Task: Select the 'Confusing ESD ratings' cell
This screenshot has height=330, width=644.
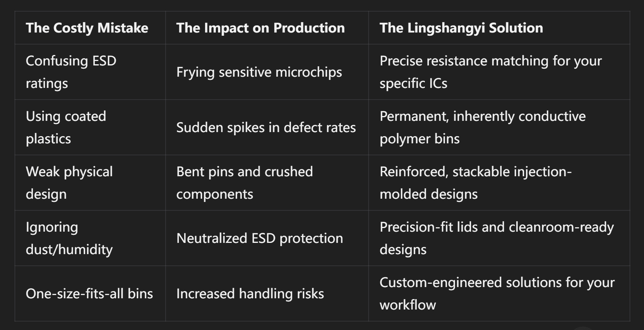Action: 71,72
